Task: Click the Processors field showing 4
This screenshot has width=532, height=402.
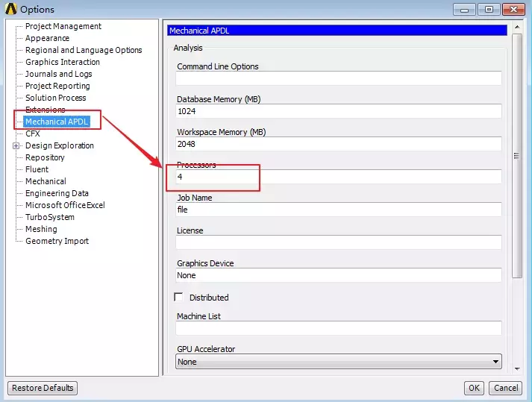Action: (x=339, y=177)
